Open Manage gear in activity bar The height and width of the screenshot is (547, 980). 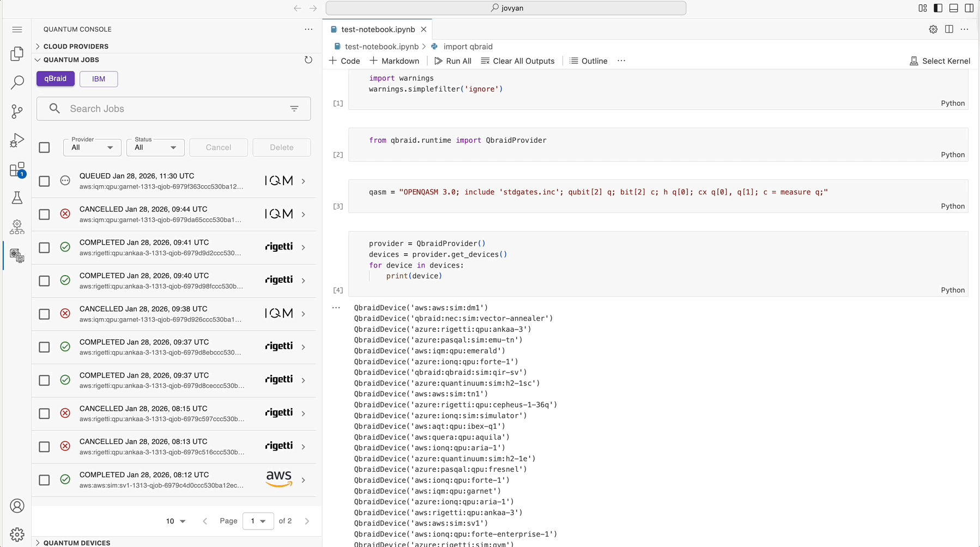pos(17,534)
